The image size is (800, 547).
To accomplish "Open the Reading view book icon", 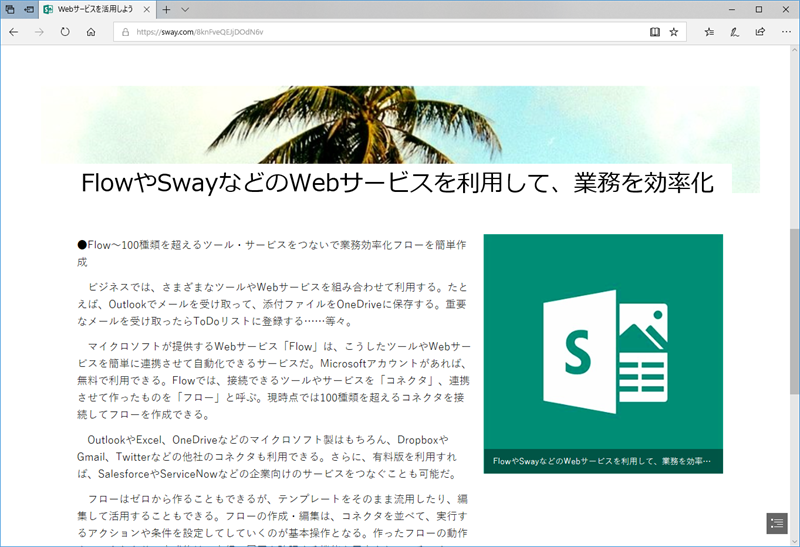I will point(655,32).
